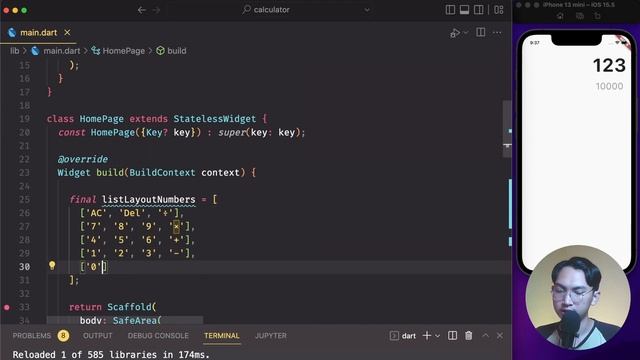
Task: Click the StatelessWidget class name
Action: 215,119
